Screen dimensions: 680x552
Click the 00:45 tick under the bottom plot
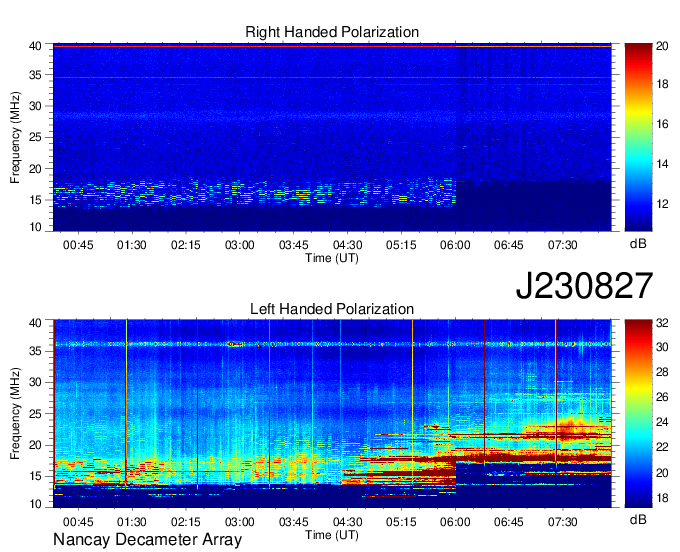[78, 522]
